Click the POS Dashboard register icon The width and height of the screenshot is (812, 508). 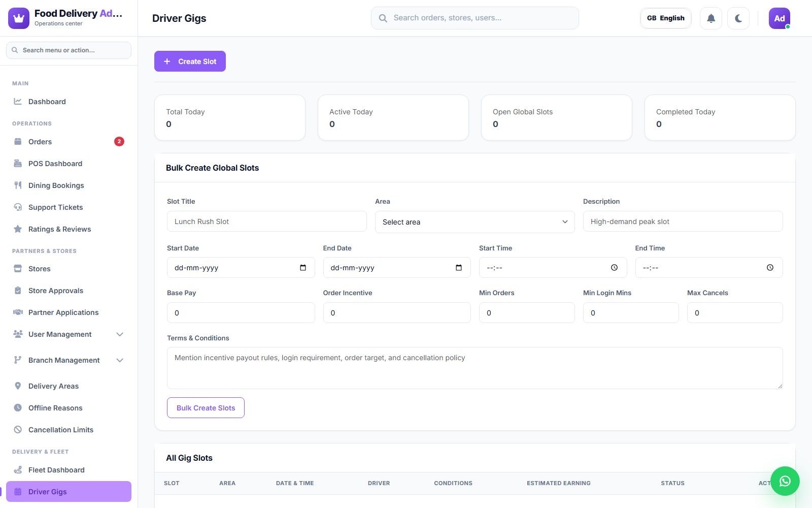click(x=18, y=164)
